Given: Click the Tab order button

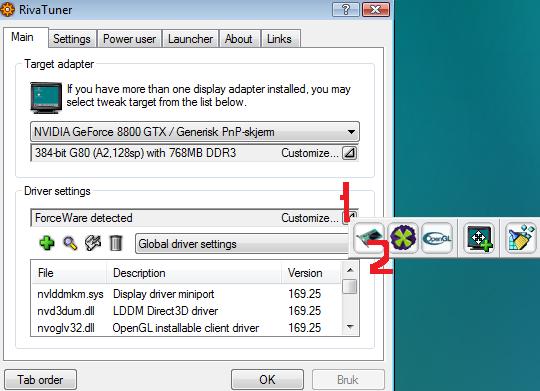Looking at the screenshot, I should point(40,380).
